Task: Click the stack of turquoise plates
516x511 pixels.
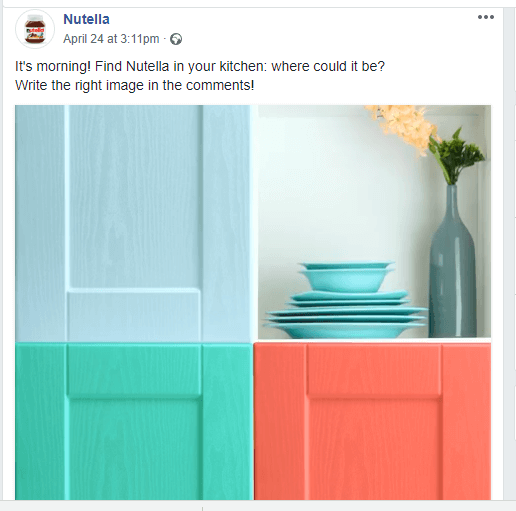Action: (347, 314)
